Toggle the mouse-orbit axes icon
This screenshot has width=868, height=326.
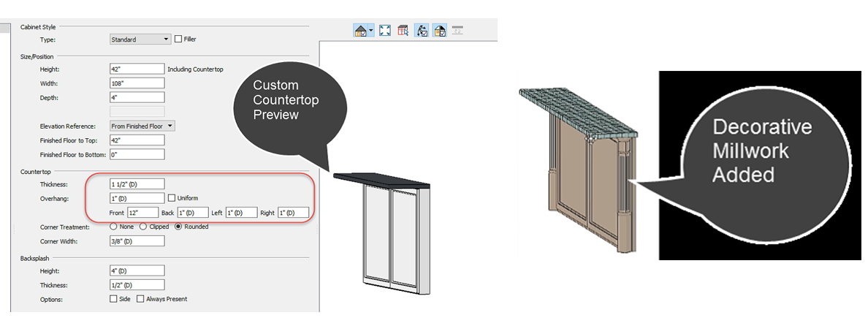[422, 31]
